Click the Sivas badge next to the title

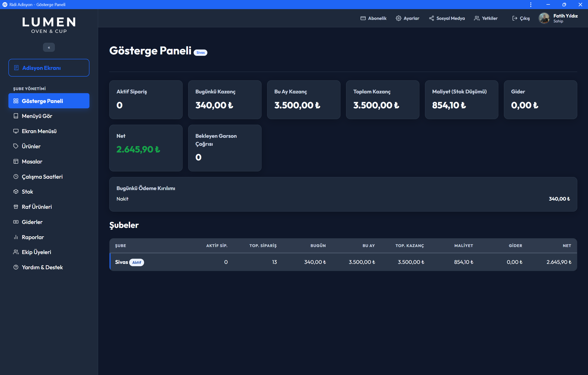201,53
